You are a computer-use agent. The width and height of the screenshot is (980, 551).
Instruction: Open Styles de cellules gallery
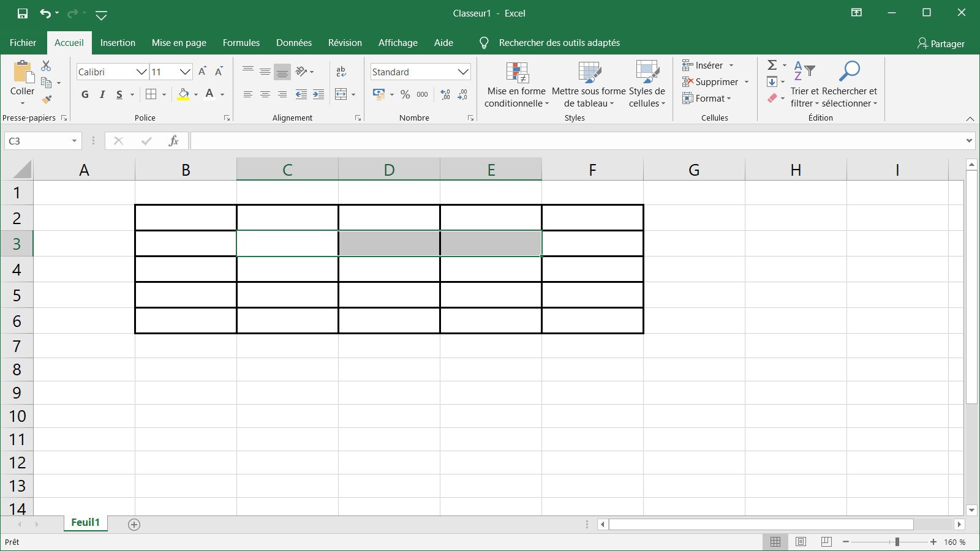click(x=647, y=84)
